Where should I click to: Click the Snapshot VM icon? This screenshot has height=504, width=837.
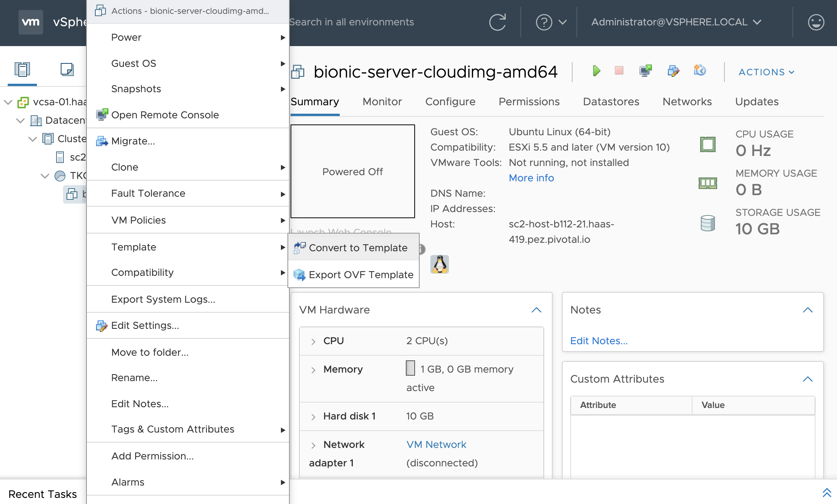tap(698, 72)
